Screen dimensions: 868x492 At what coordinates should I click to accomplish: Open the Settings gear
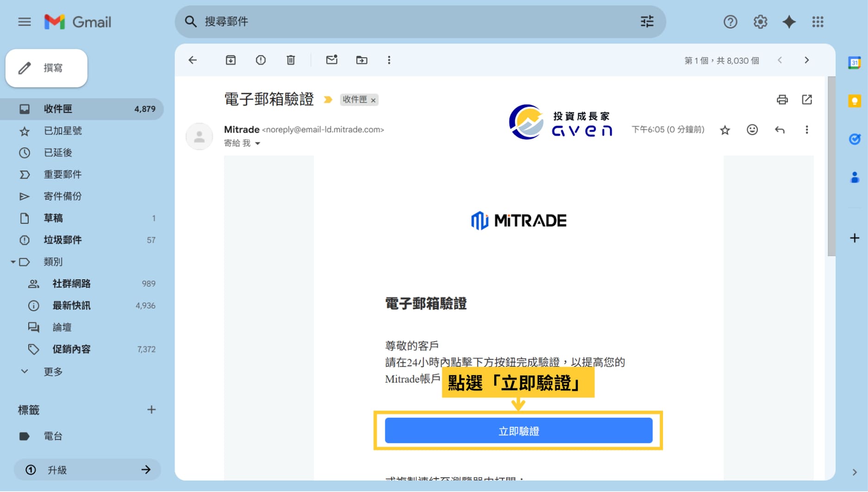760,22
